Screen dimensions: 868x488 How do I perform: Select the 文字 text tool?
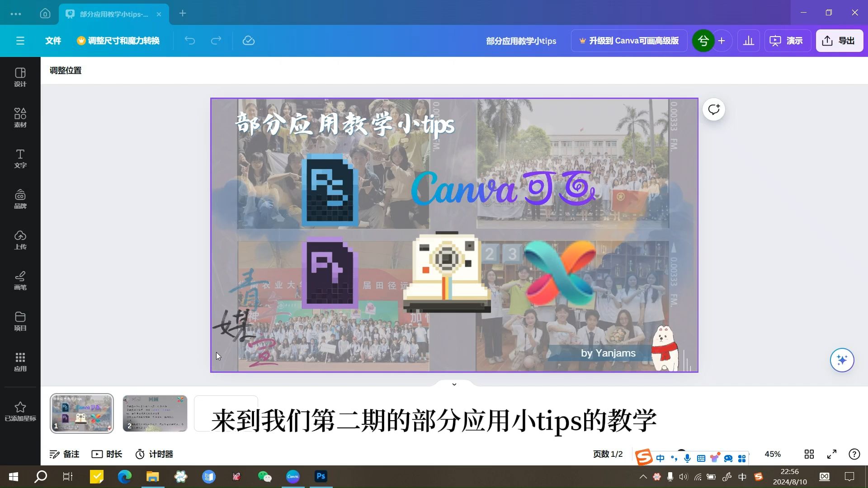click(x=20, y=159)
